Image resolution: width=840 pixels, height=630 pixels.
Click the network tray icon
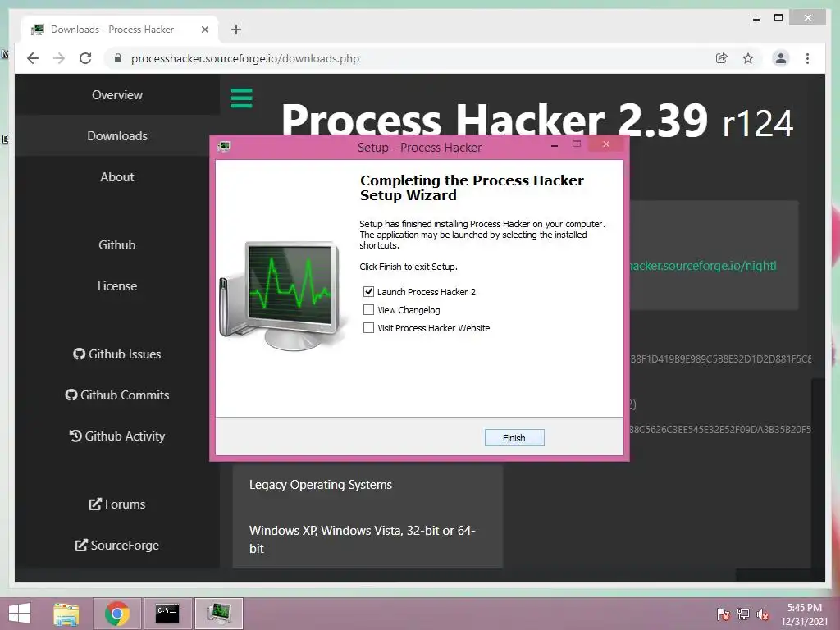pos(743,614)
